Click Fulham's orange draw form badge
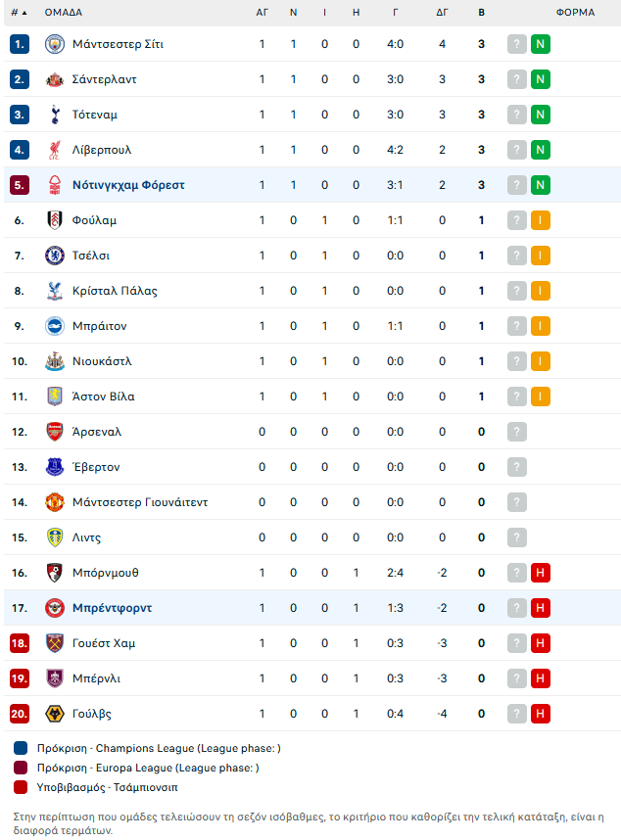The height and width of the screenshot is (840, 621). (540, 220)
